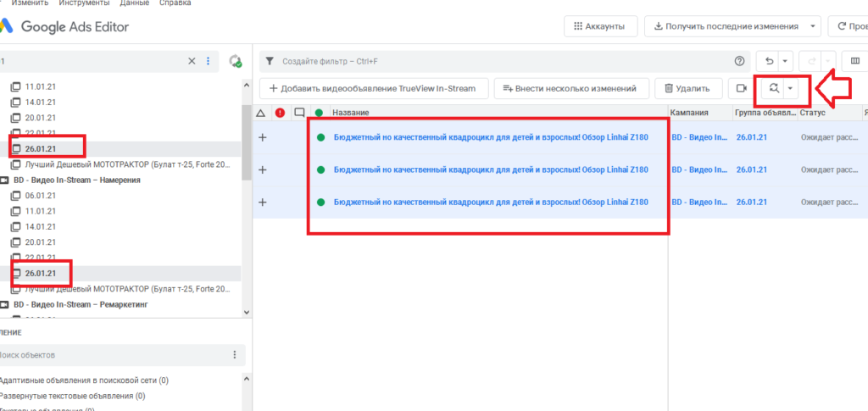
Task: Open the columns layout icon
Action: [854, 61]
